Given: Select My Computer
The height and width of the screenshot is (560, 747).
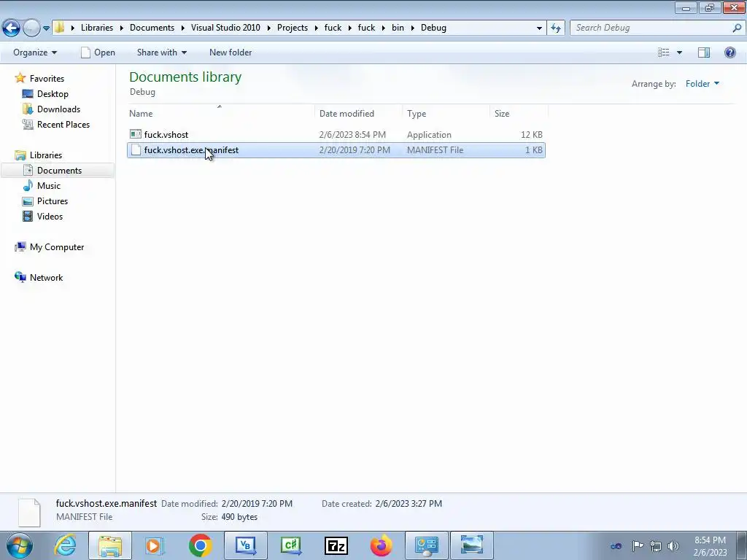Looking at the screenshot, I should (x=57, y=247).
